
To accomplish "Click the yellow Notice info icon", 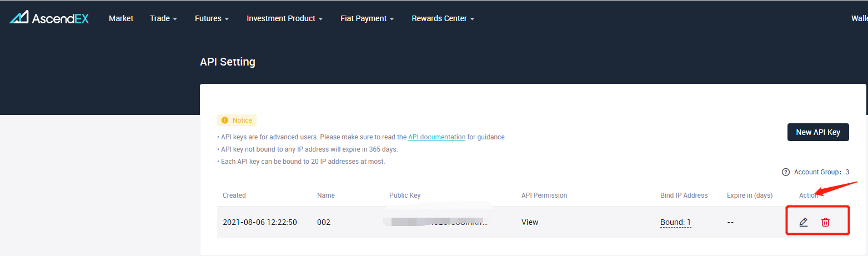I will click(224, 121).
